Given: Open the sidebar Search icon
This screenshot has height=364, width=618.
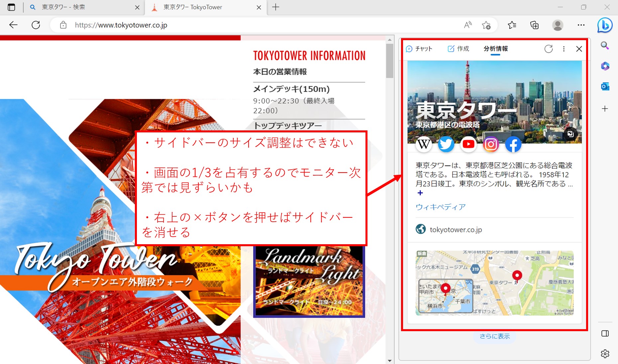Looking at the screenshot, I should point(605,45).
